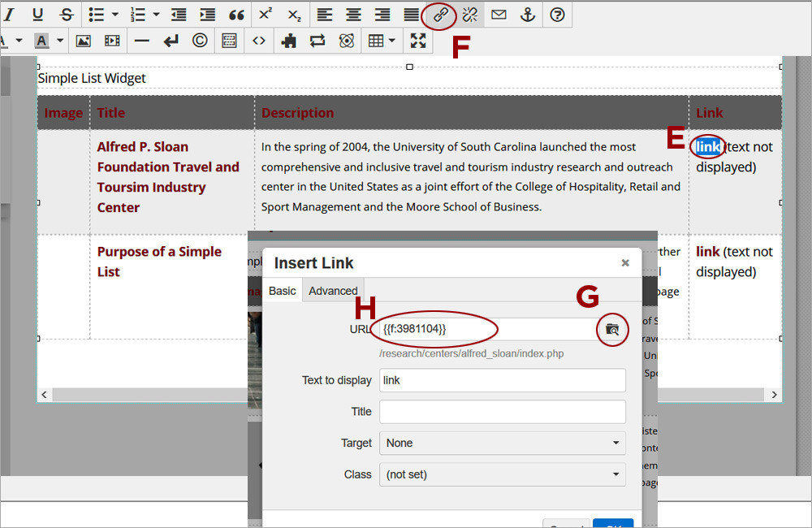Click the Image column header
The height and width of the screenshot is (528, 812).
[x=63, y=113]
